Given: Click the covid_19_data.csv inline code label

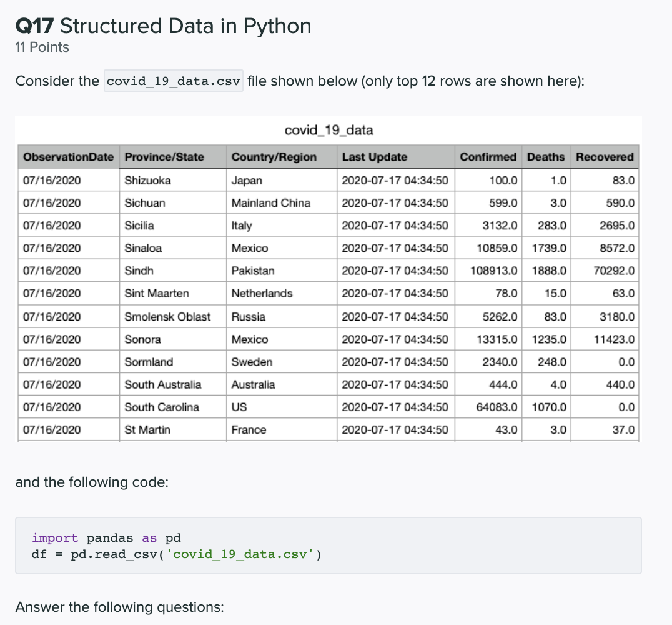Looking at the screenshot, I should click(173, 81).
